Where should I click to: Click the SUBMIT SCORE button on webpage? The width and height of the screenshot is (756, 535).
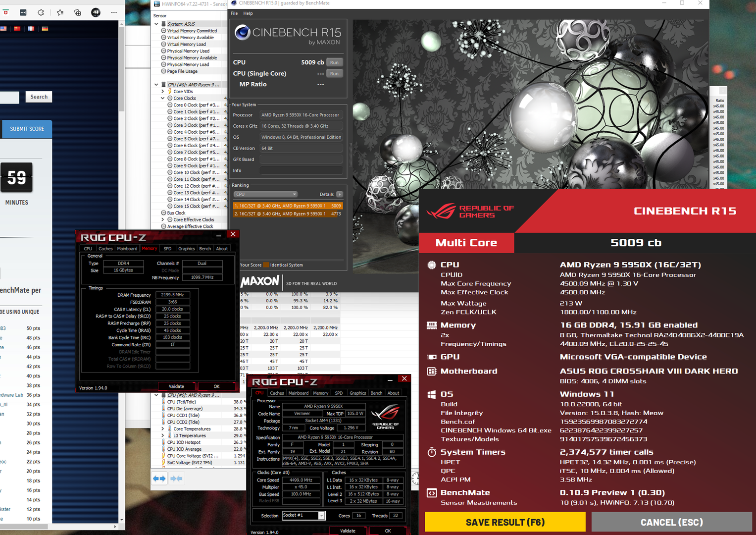(x=27, y=129)
